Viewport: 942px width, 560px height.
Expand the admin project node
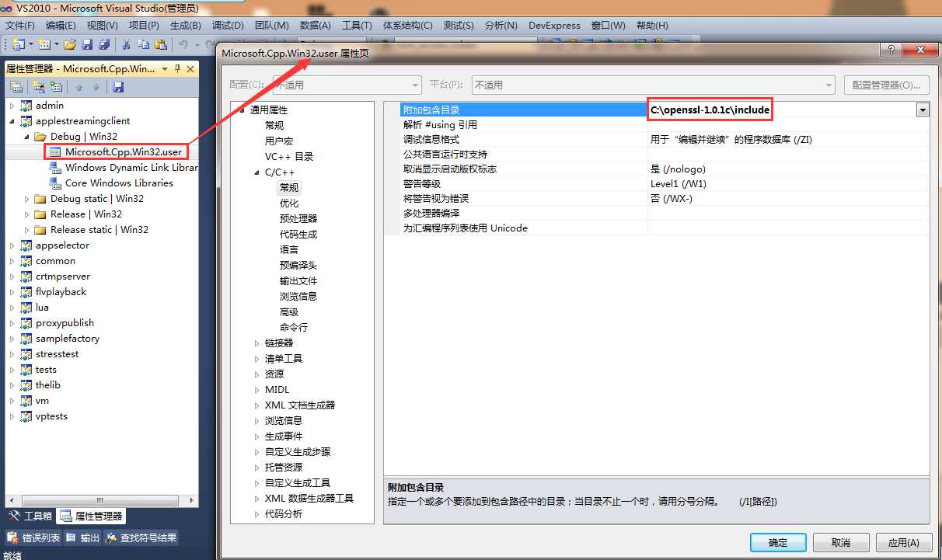(12, 106)
